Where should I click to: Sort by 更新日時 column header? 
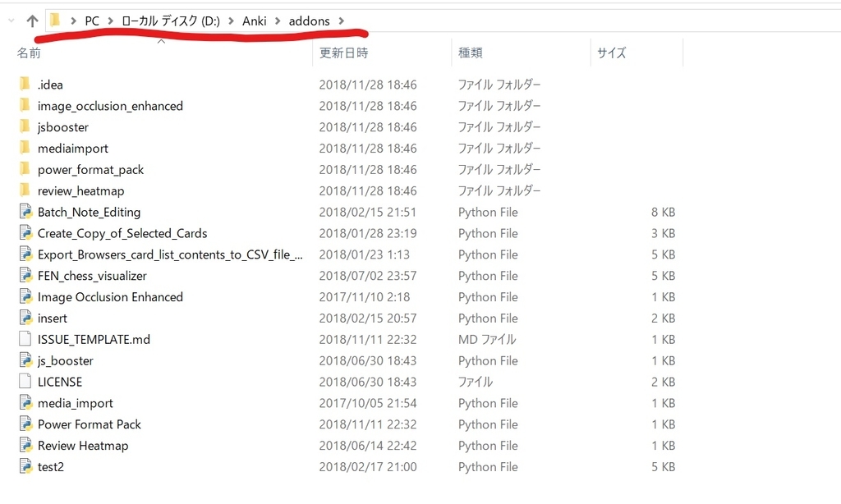point(344,53)
